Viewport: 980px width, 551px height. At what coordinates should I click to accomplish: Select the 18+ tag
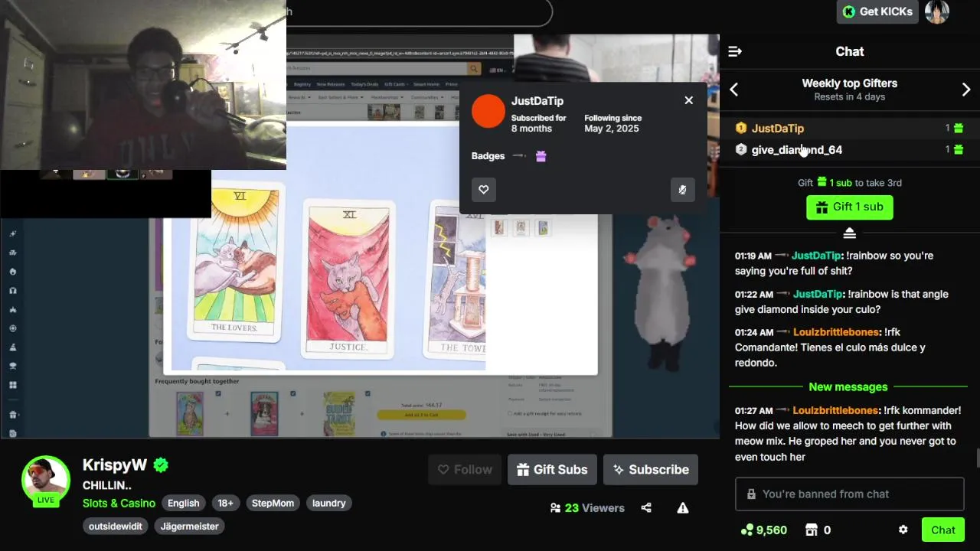point(225,503)
